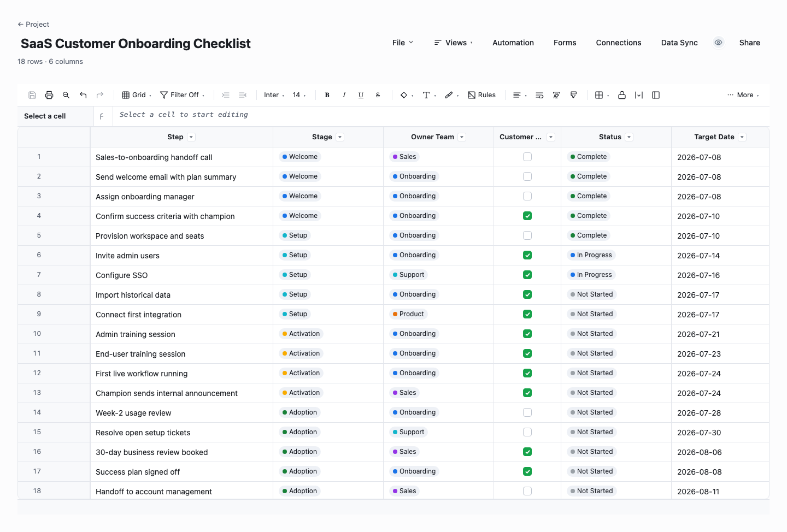
Task: Click the Configure SSO step cell
Action: click(x=181, y=275)
